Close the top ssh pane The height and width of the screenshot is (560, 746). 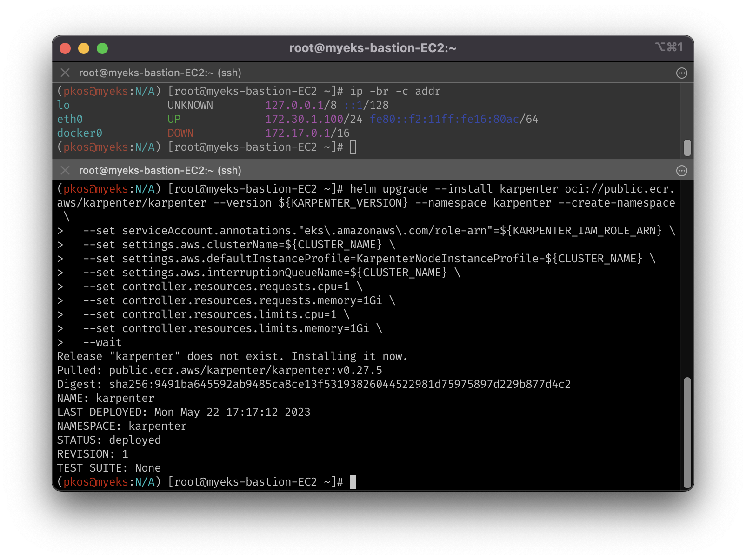65,73
